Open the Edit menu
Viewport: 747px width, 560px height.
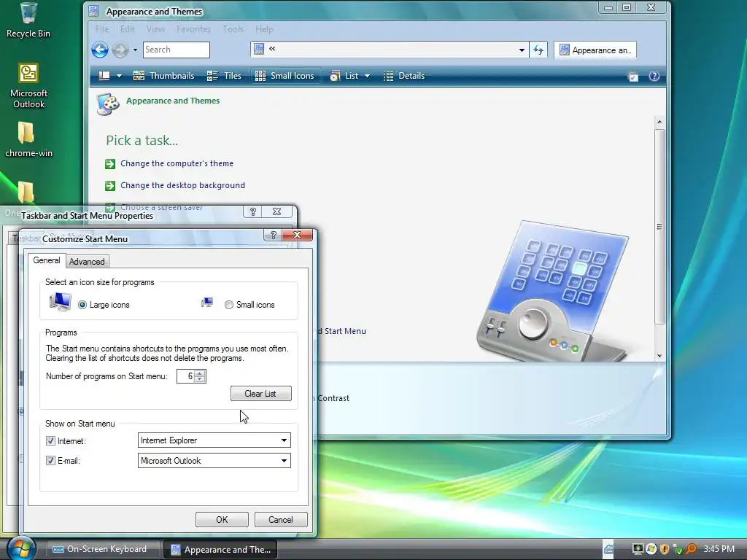pos(127,29)
